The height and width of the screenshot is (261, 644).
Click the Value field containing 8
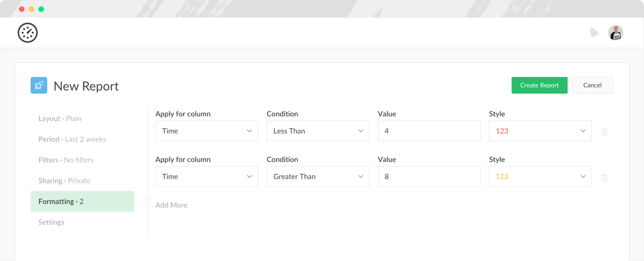point(429,176)
